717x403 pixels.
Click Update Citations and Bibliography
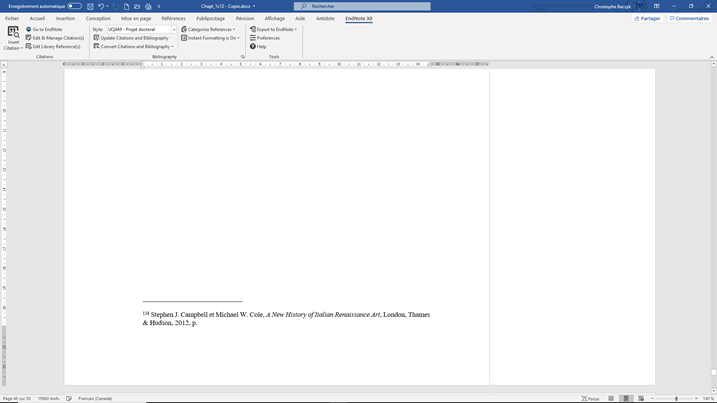click(x=131, y=38)
